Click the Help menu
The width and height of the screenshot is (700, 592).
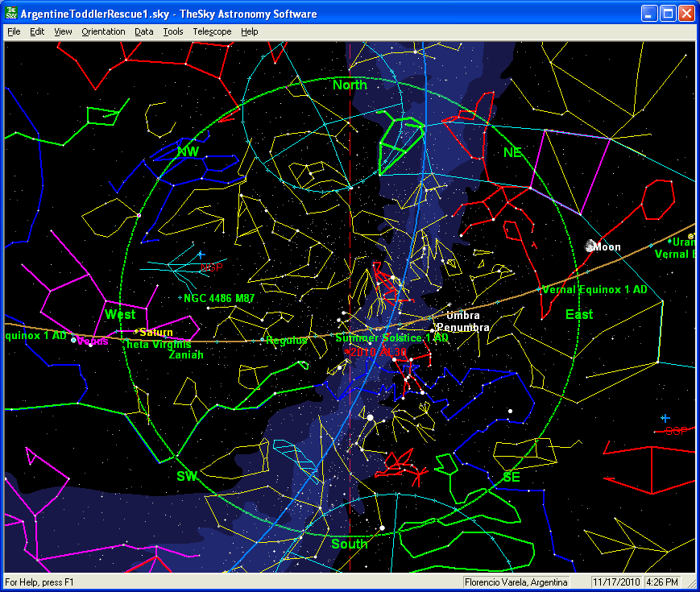[250, 31]
